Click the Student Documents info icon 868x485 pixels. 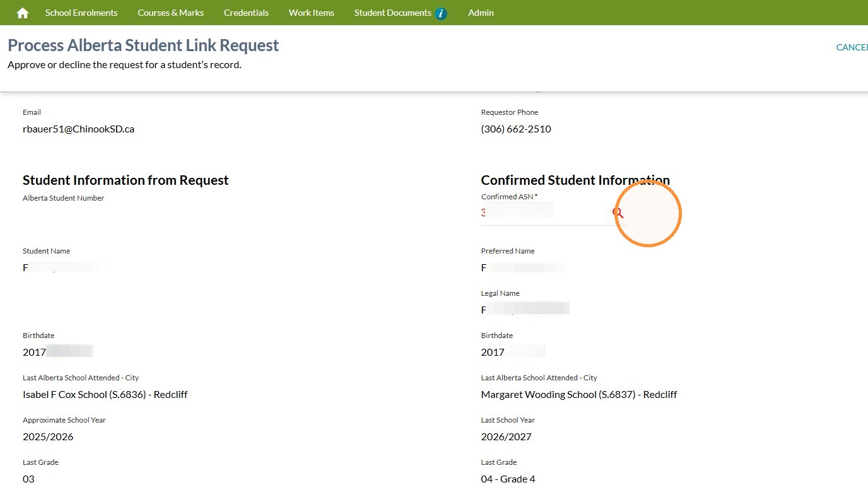(441, 13)
